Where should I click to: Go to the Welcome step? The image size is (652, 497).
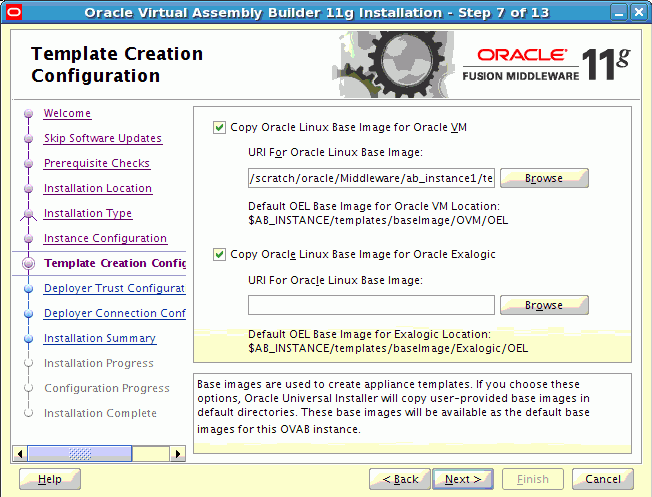[67, 114]
